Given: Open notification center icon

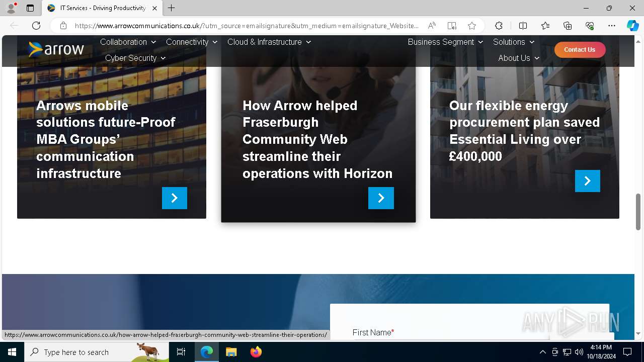Looking at the screenshot, I should click(627, 352).
